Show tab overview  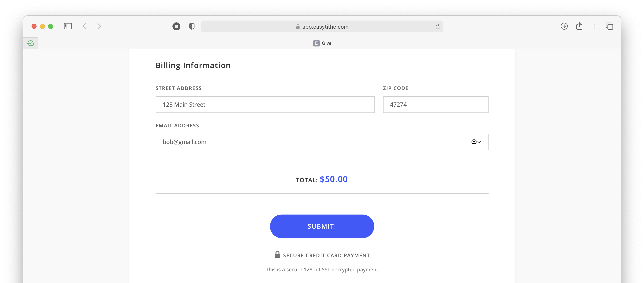(x=609, y=26)
